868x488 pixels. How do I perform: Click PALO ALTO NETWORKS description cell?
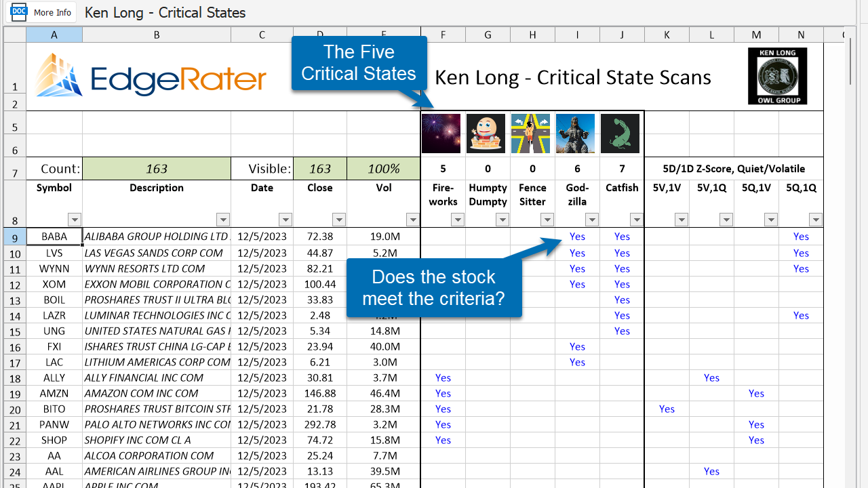tap(157, 424)
